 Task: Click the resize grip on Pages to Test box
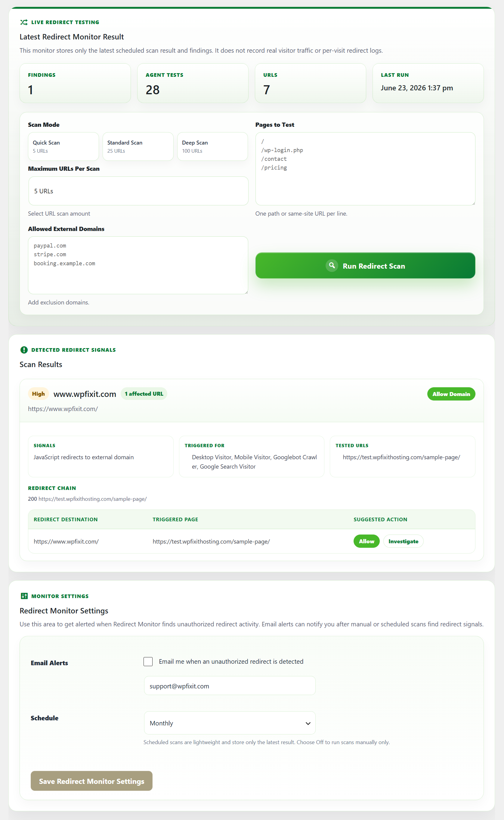pyautogui.click(x=473, y=203)
